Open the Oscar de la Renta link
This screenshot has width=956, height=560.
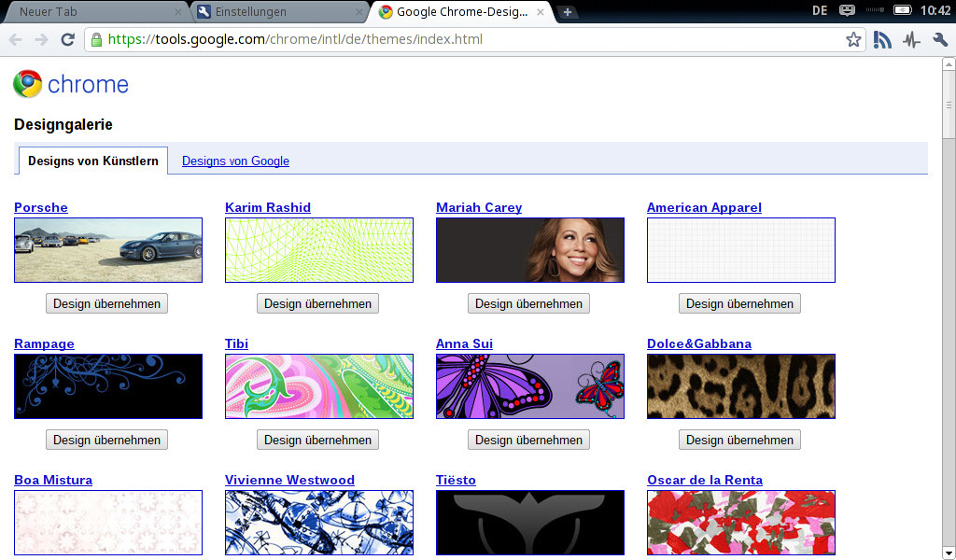(705, 480)
